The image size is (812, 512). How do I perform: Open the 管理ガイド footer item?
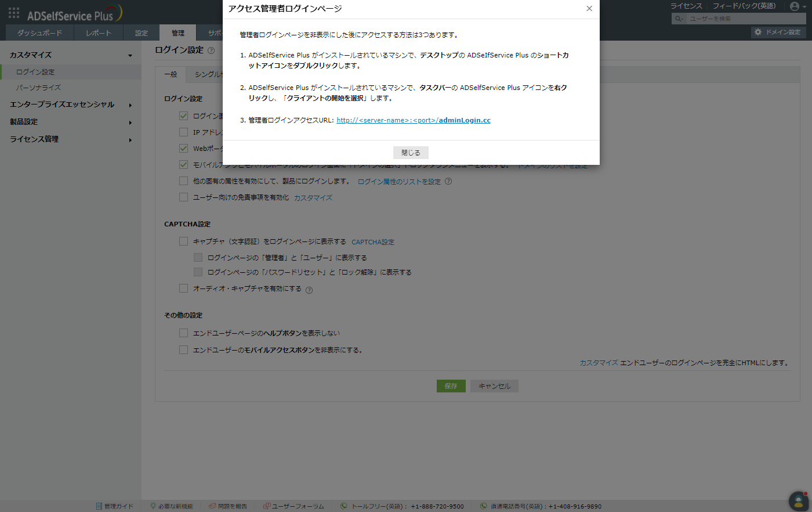point(115,506)
